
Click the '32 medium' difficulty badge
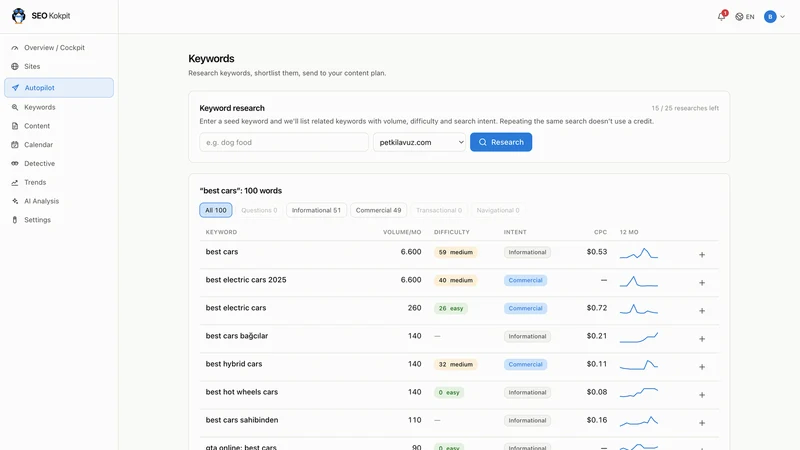coord(456,364)
